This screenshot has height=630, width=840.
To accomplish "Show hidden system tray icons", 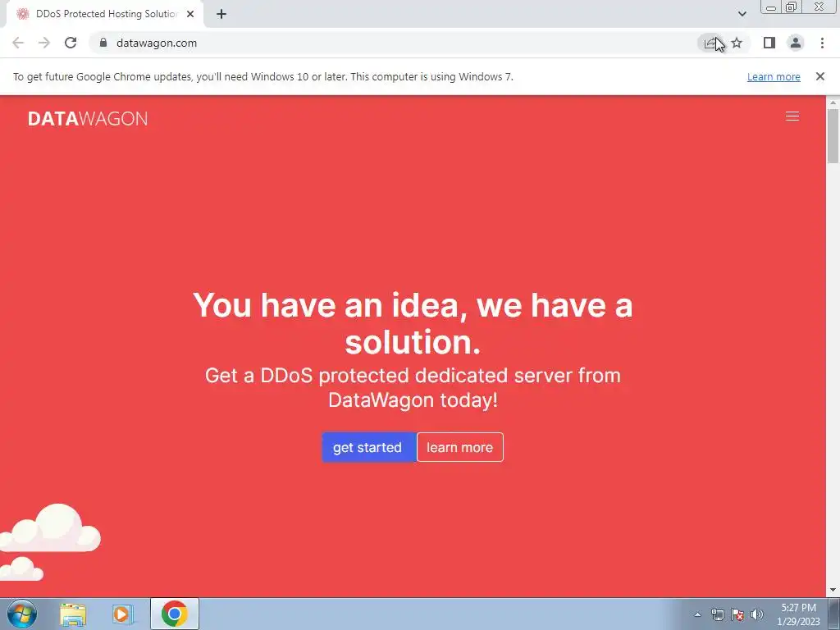I will [697, 614].
